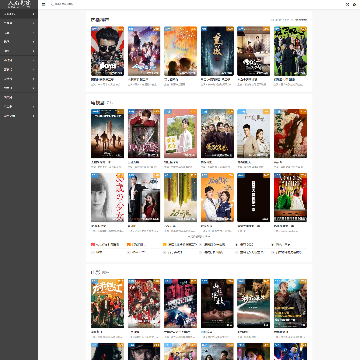Select the sixth item in the sidebar menu

[x=19, y=60]
